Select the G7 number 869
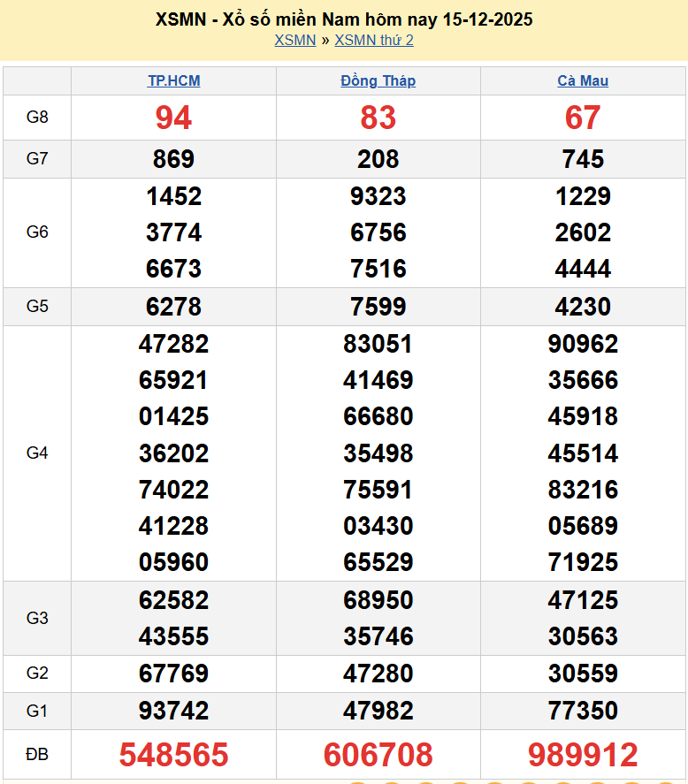This screenshot has height=784, width=688. point(173,159)
